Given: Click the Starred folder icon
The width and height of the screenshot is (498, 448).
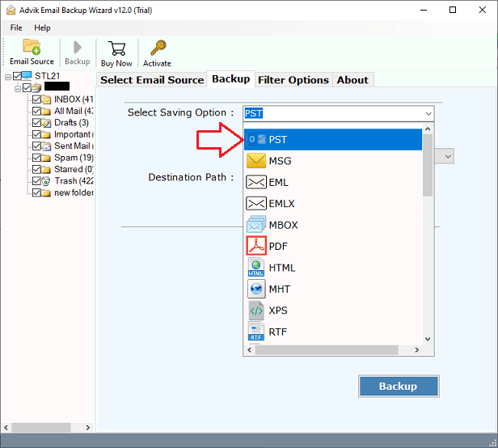Looking at the screenshot, I should (x=46, y=169).
